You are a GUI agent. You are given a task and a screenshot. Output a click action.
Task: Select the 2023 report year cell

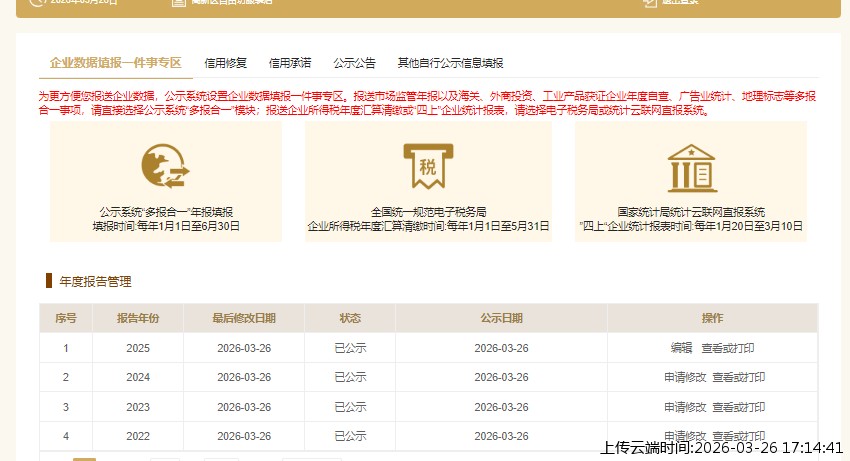click(x=138, y=407)
